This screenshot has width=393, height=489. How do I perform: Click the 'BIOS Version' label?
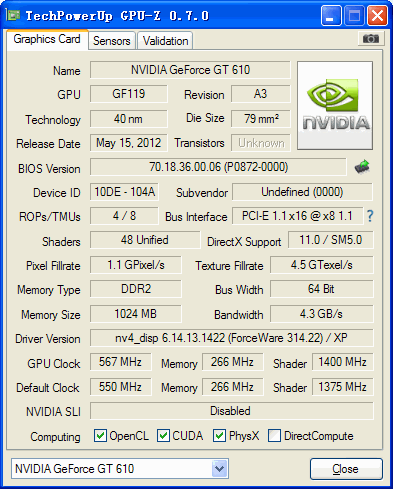tap(49, 169)
